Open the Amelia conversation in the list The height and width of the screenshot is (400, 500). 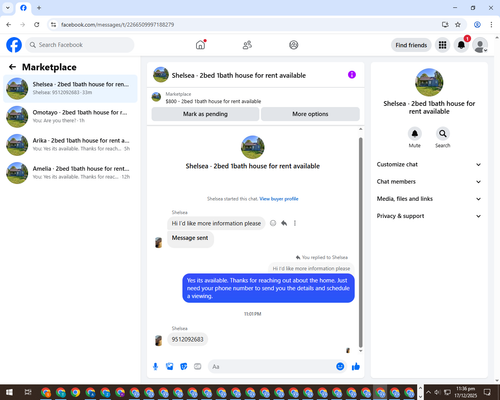click(70, 172)
